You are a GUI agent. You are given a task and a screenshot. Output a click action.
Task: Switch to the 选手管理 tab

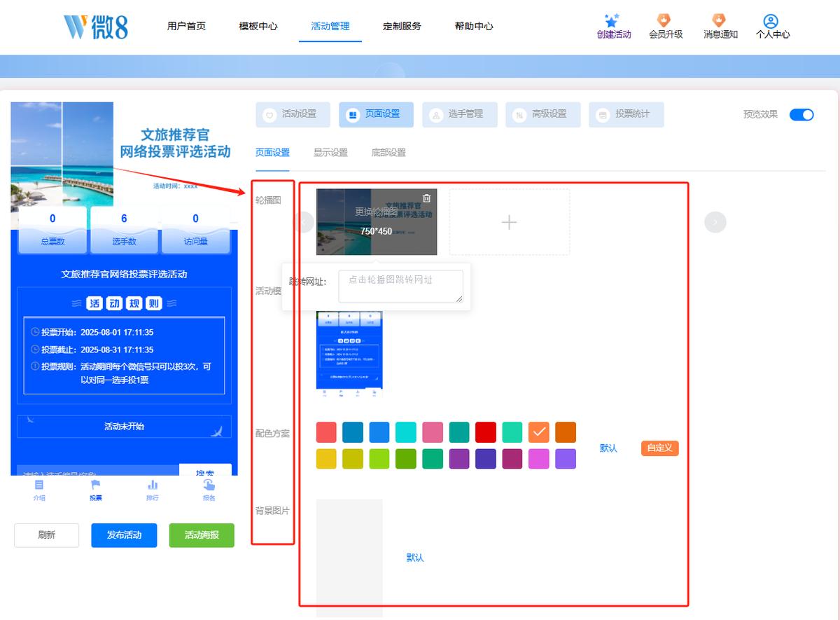(x=459, y=114)
